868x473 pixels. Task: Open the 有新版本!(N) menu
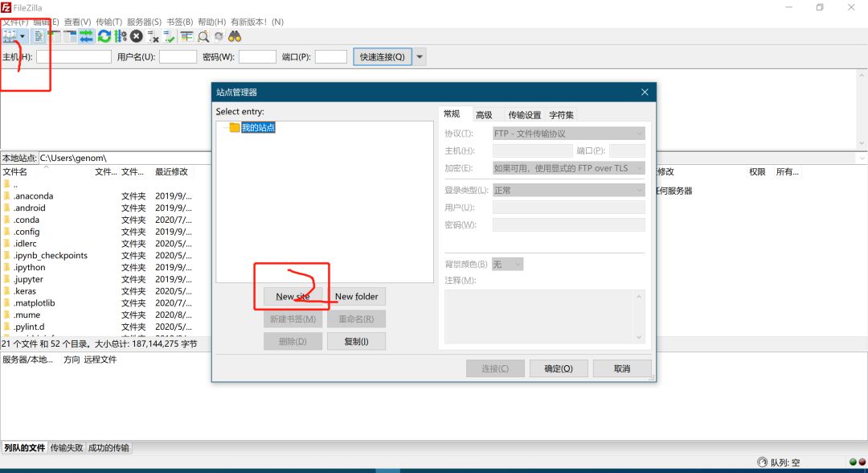(x=257, y=22)
